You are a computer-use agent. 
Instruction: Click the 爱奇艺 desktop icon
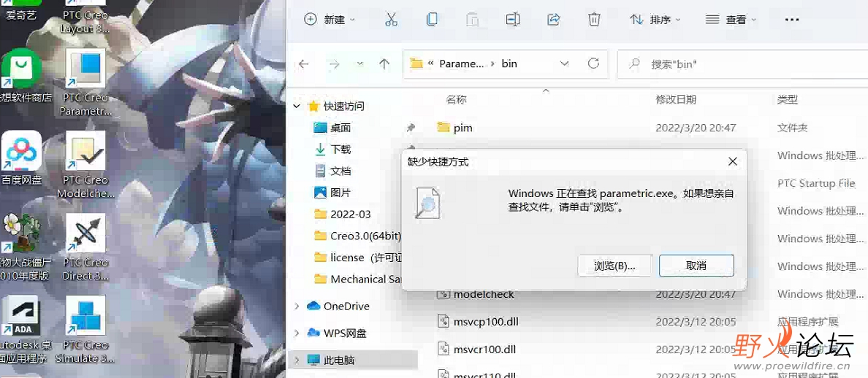(21, 11)
